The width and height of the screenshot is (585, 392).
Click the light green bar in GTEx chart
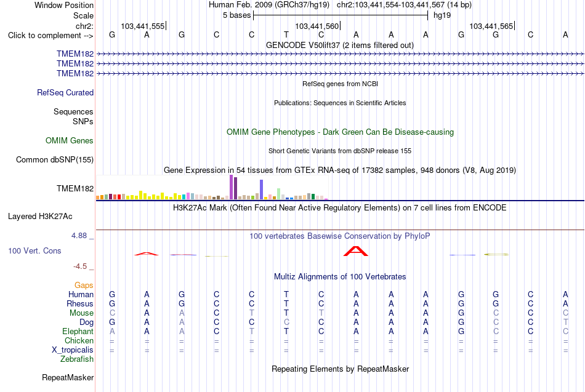tap(279, 194)
